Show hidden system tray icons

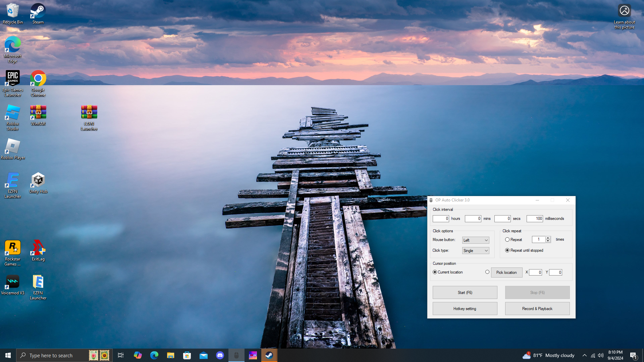585,355
